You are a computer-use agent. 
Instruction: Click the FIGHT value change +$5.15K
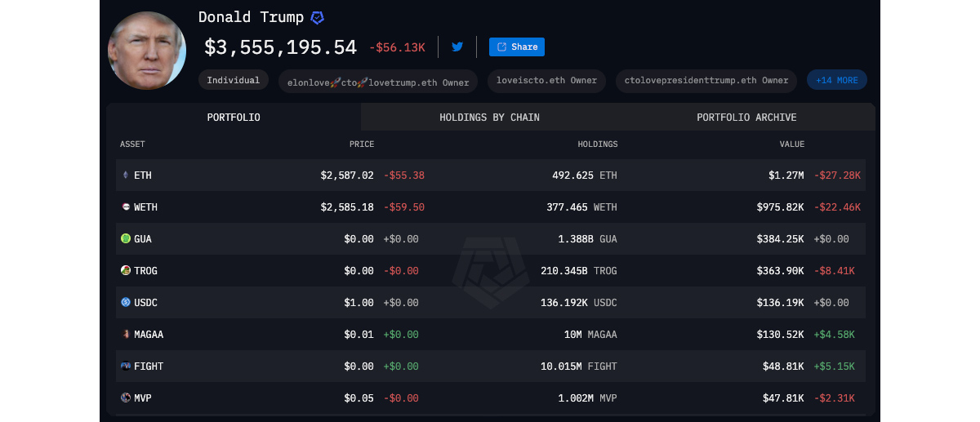834,366
